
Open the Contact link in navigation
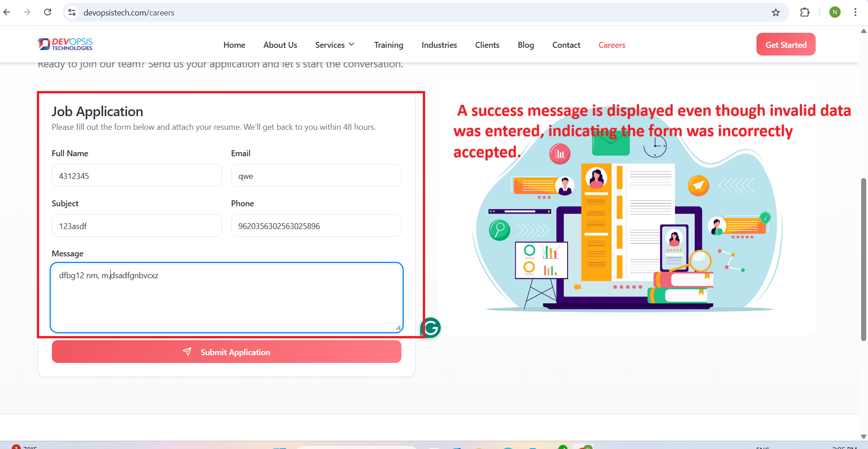click(x=566, y=45)
